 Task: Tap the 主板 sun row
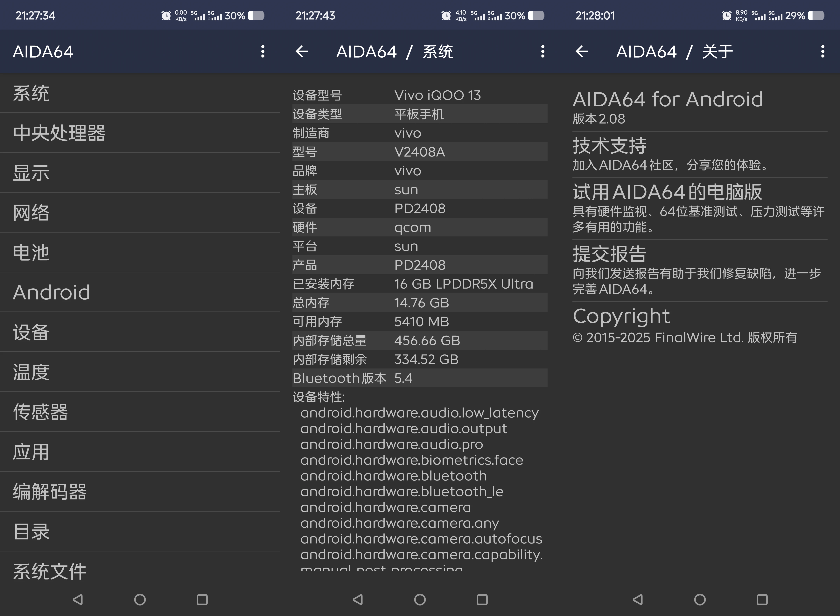(420, 189)
